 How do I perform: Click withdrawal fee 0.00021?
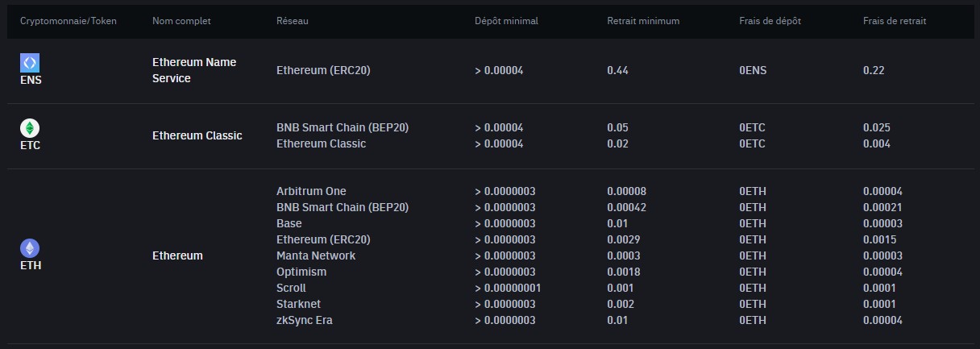coord(882,207)
